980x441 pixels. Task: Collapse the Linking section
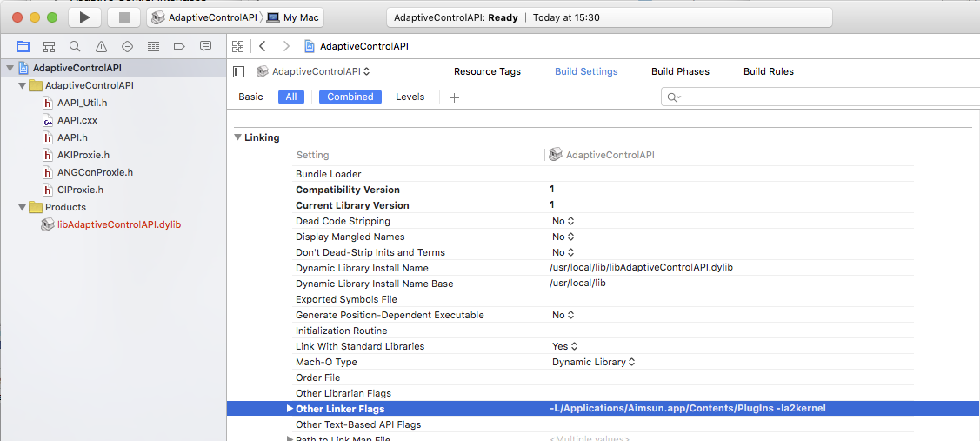(237, 137)
